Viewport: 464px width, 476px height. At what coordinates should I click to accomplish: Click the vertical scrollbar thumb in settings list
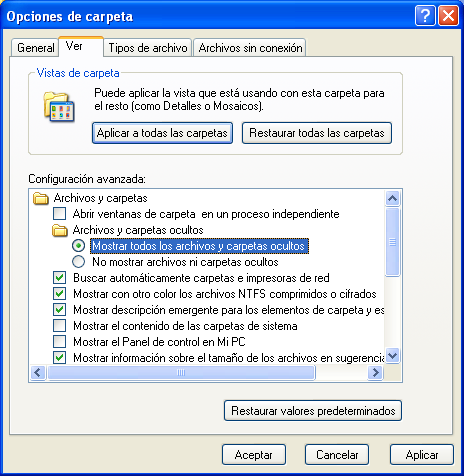tap(392, 242)
